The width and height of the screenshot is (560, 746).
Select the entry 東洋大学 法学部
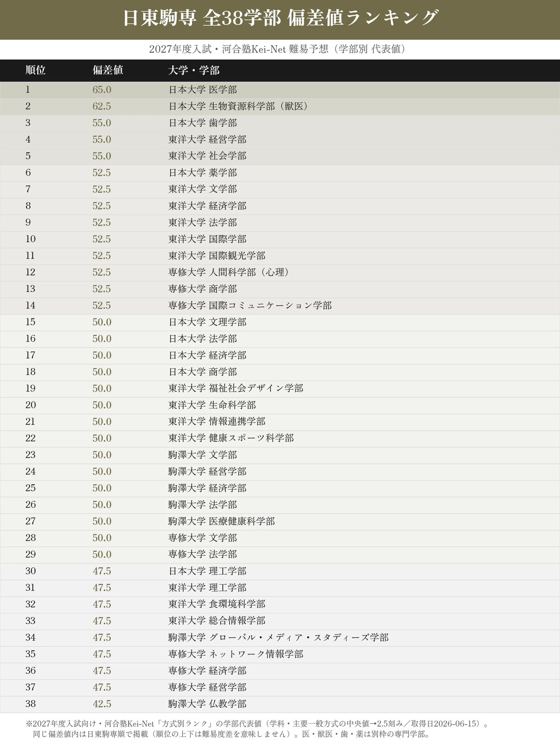[x=203, y=222]
